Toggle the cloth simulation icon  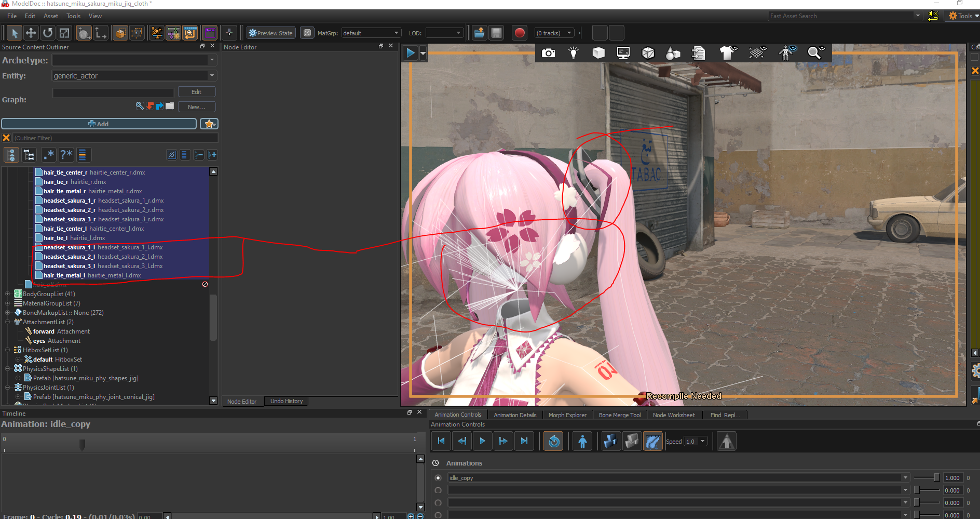[x=652, y=441]
